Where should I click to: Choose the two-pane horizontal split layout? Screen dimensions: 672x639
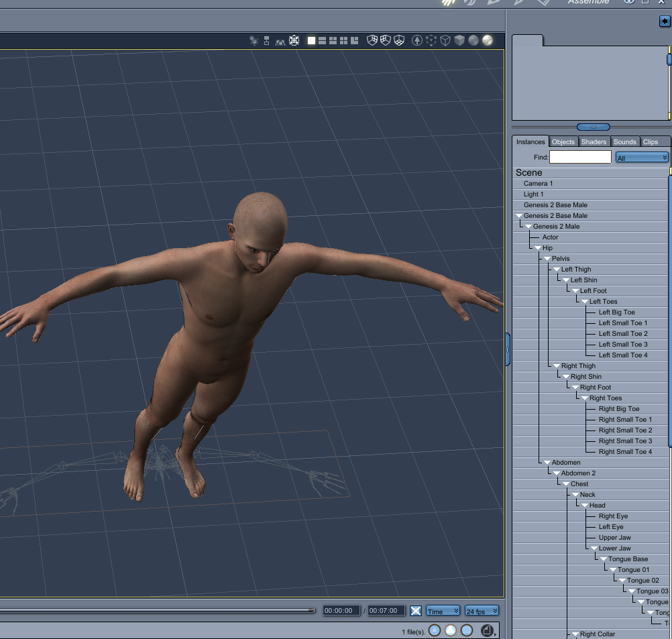pyautogui.click(x=322, y=41)
